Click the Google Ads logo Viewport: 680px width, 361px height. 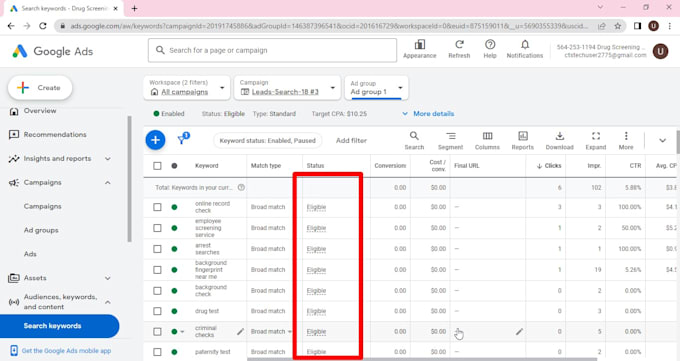point(52,51)
